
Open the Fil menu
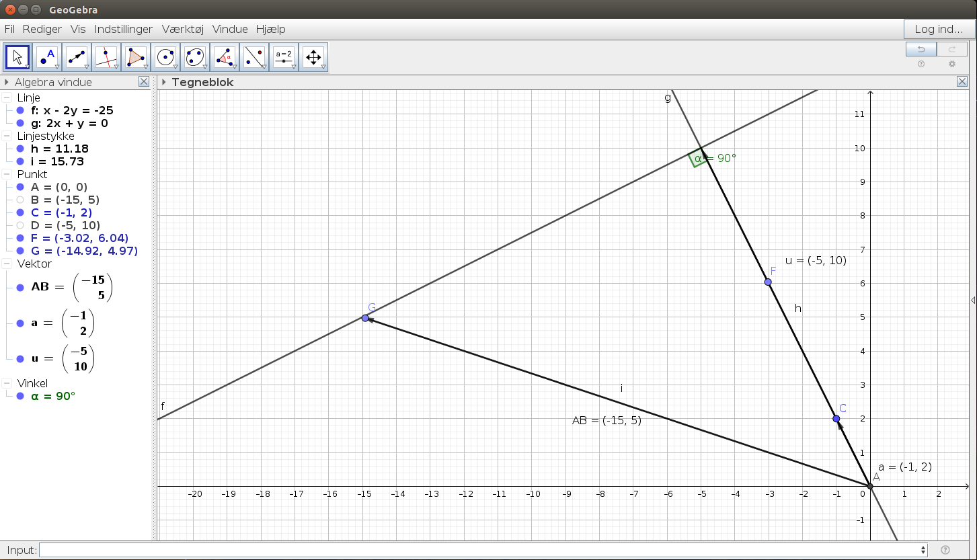pos(9,29)
